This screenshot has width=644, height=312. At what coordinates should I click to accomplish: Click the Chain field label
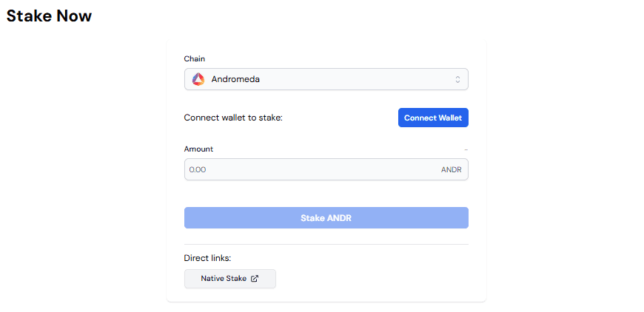point(195,58)
